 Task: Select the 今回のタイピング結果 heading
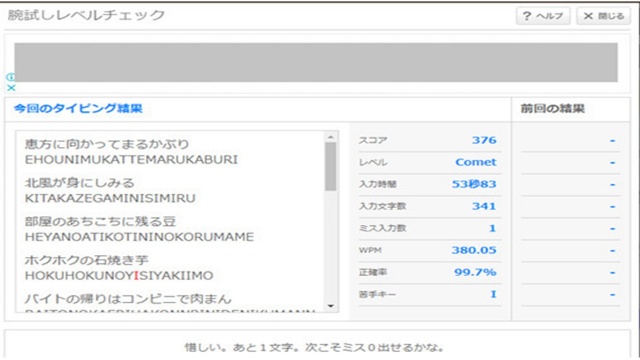[78, 109]
